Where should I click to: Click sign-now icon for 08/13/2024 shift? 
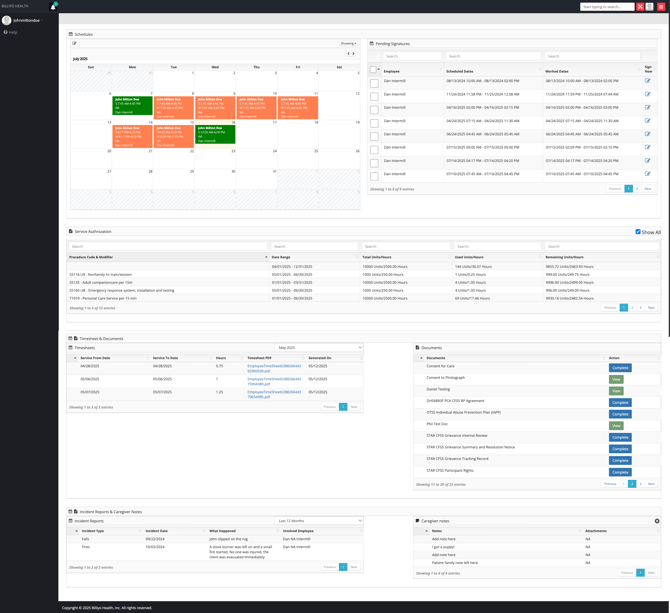tap(647, 81)
